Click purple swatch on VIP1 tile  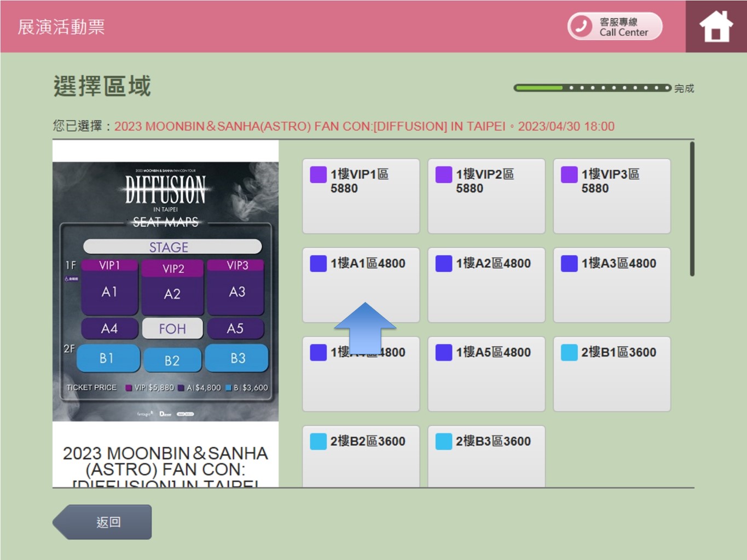click(319, 174)
